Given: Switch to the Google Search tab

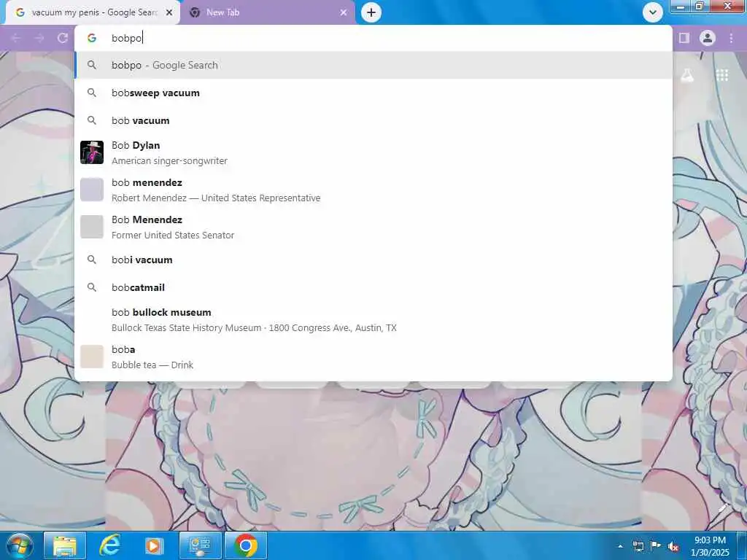Looking at the screenshot, I should tap(93, 12).
